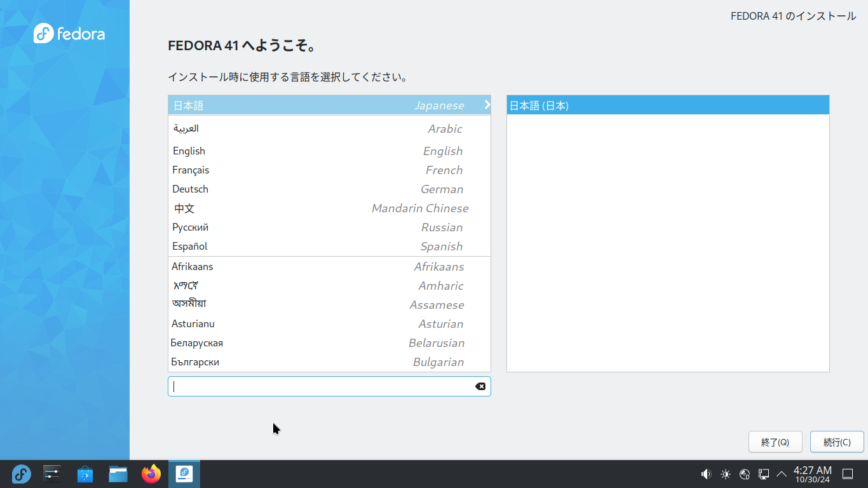This screenshot has width=868, height=488.
Task: Choose Español (Spanish) in the list
Action: click(x=329, y=247)
